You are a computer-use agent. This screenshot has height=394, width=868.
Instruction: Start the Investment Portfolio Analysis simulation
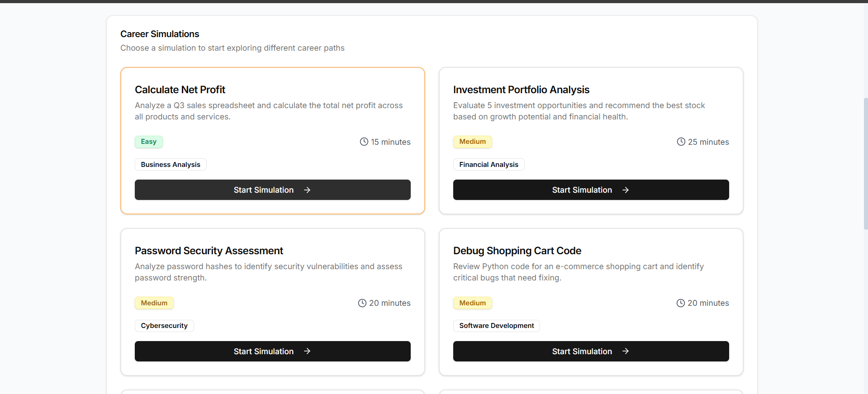coord(591,190)
